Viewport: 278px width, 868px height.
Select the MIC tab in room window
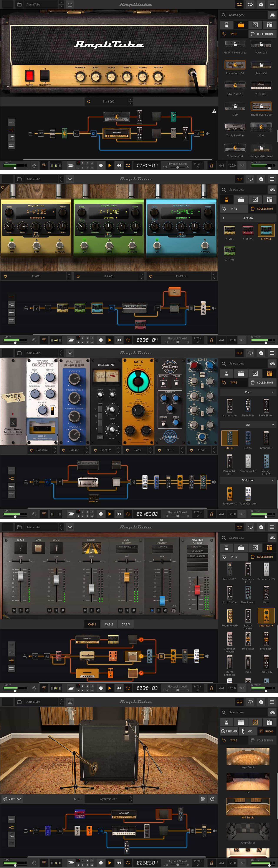[x=248, y=731]
